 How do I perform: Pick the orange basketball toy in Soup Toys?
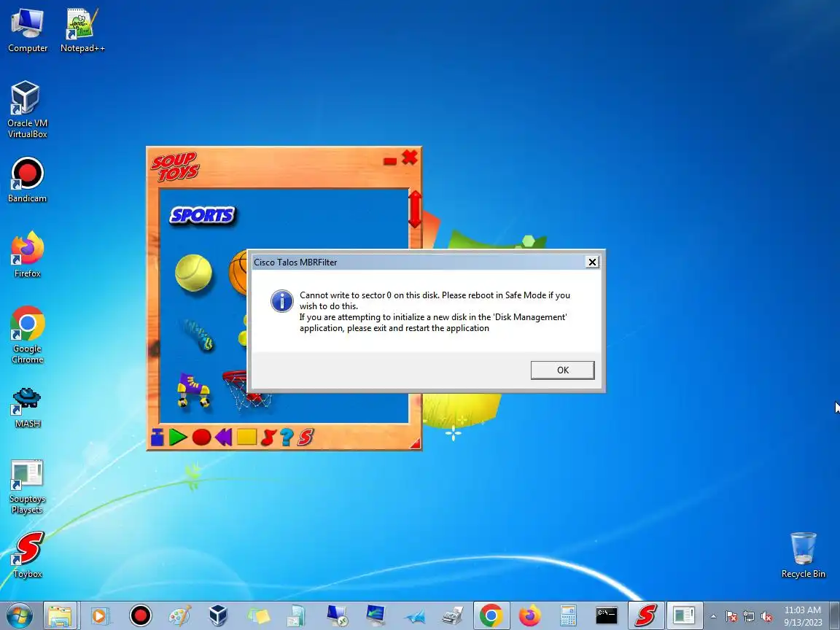(238, 273)
